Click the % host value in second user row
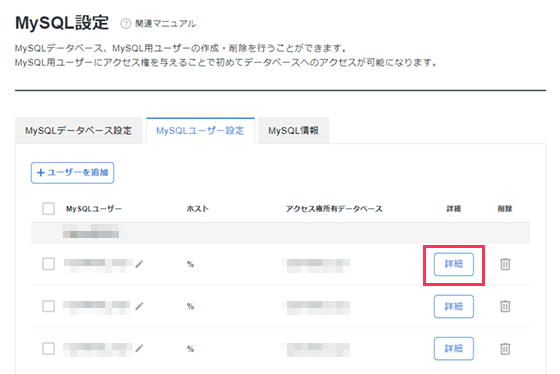 tap(190, 306)
